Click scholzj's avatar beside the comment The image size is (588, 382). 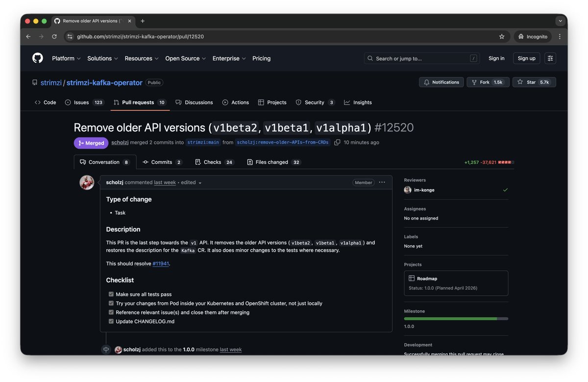(87, 183)
